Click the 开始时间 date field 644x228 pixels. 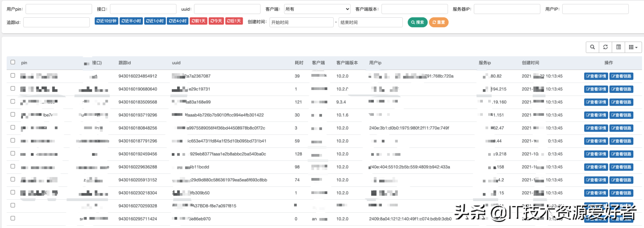(301, 22)
